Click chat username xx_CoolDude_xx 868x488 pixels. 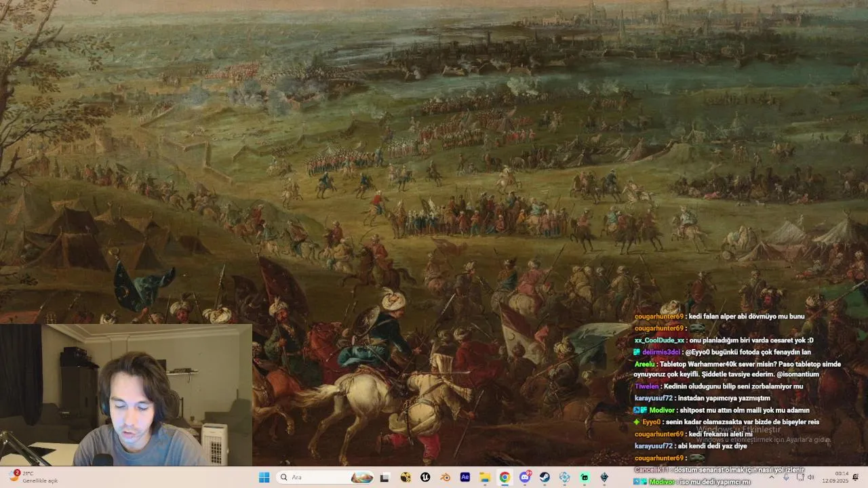(659, 340)
